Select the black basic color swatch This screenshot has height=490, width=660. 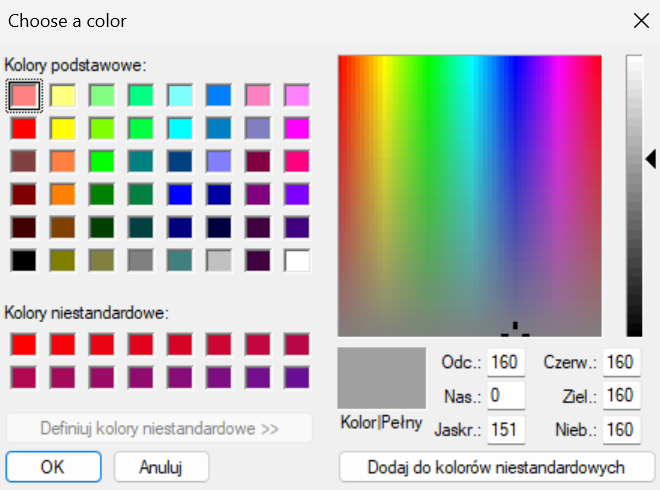click(x=25, y=261)
